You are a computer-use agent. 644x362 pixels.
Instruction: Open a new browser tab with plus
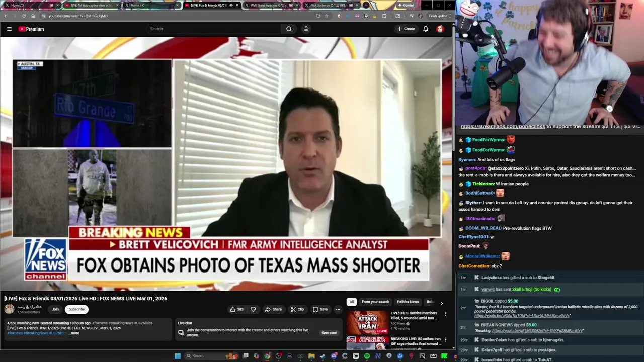pos(366,5)
